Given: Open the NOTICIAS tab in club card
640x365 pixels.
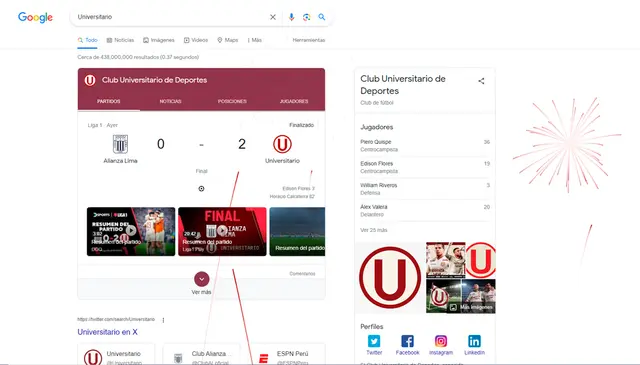Looking at the screenshot, I should [x=170, y=101].
